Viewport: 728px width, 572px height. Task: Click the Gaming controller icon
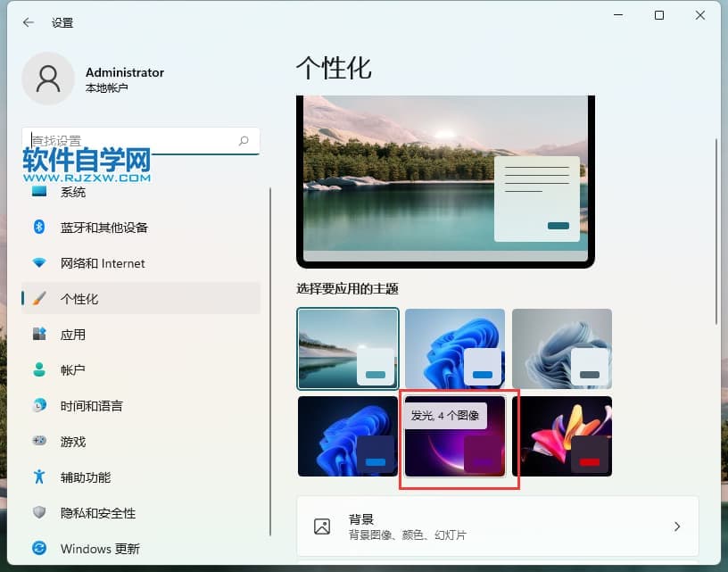pos(39,441)
